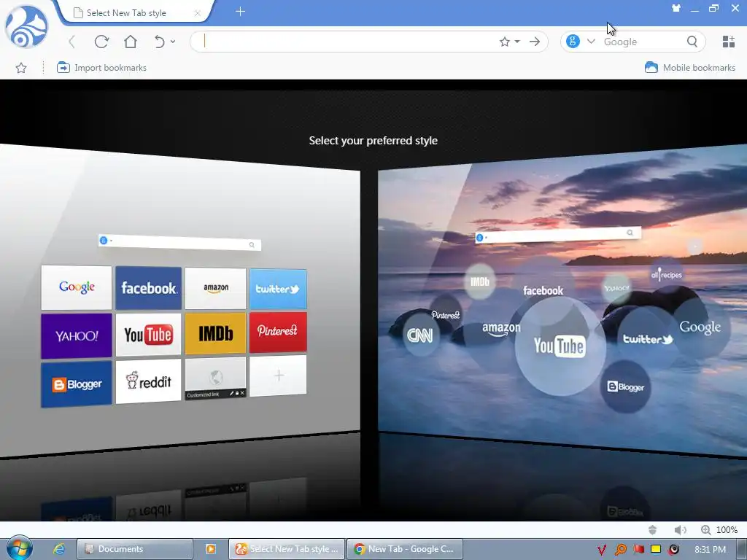Launch Internet Explorer from taskbar
The width and height of the screenshot is (747, 560).
coord(59,549)
